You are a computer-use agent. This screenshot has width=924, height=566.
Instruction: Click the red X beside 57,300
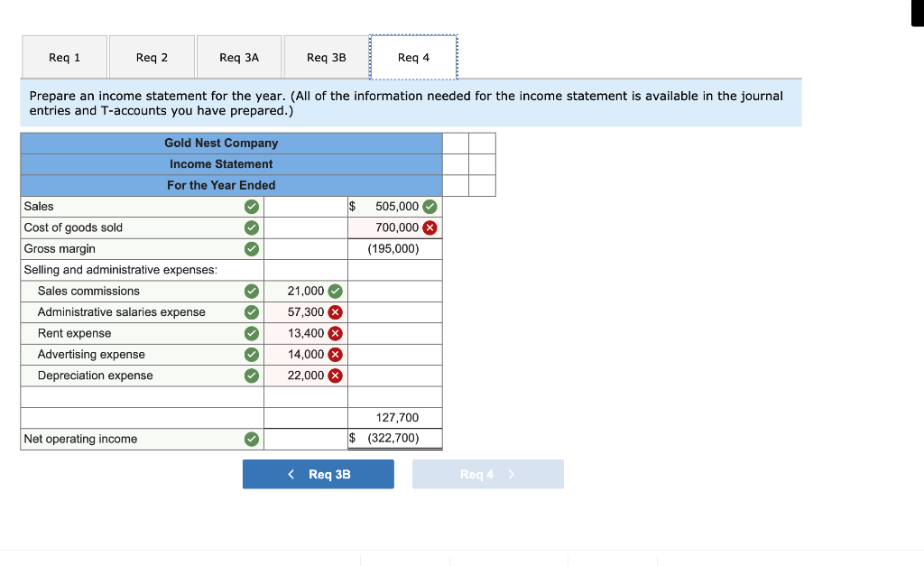point(333,311)
